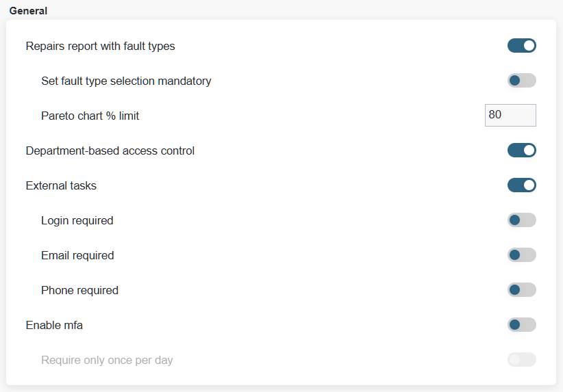Click the Phone required label text
The image size is (563, 392).
point(79,290)
